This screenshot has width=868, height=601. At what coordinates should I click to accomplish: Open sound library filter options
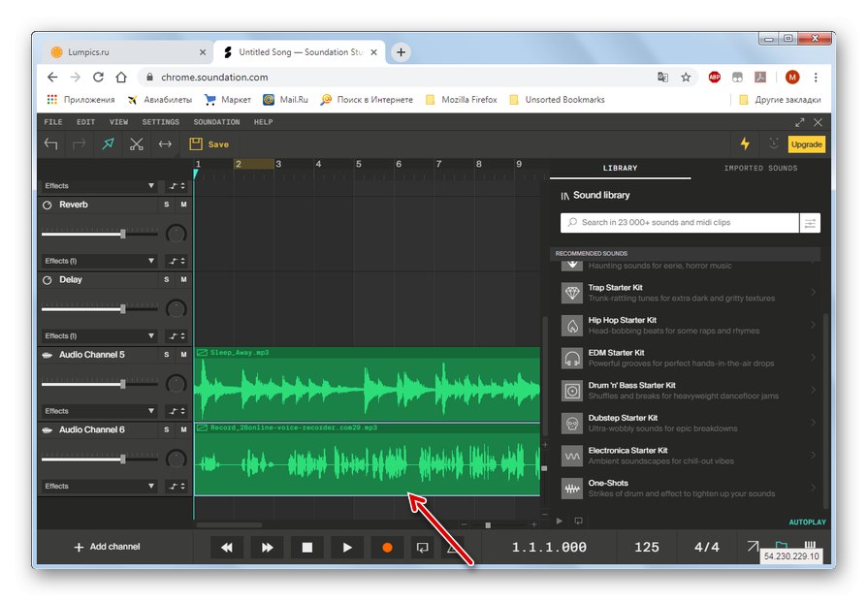pyautogui.click(x=810, y=223)
